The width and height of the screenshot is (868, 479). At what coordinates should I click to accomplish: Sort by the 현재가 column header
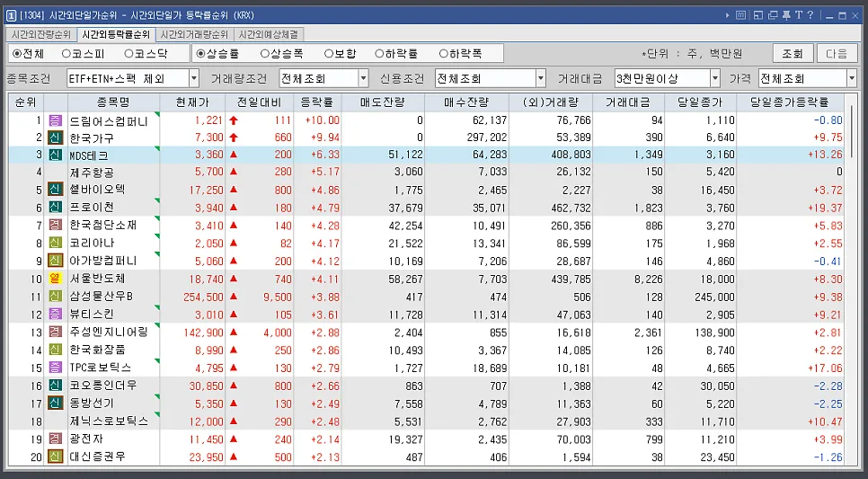(x=192, y=102)
